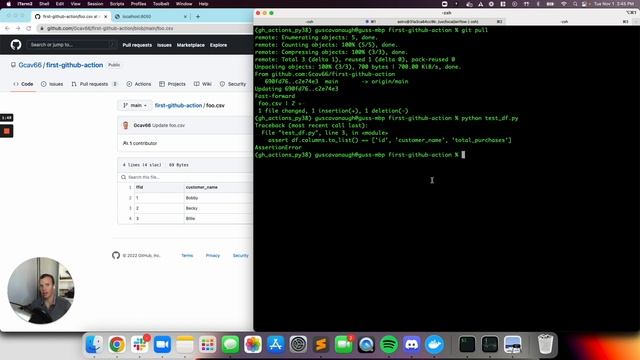The height and width of the screenshot is (360, 640).
Task: Click the browser back arrow
Action: [x=7, y=28]
